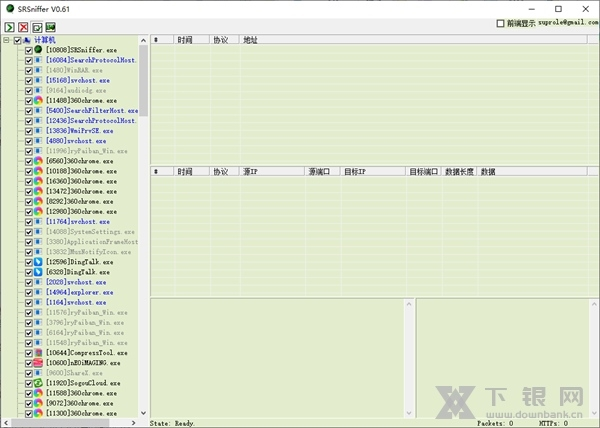Screen dimensions: 600x428
Task: Click the [11488]360chrome.exe process icon
Action: [x=38, y=100]
